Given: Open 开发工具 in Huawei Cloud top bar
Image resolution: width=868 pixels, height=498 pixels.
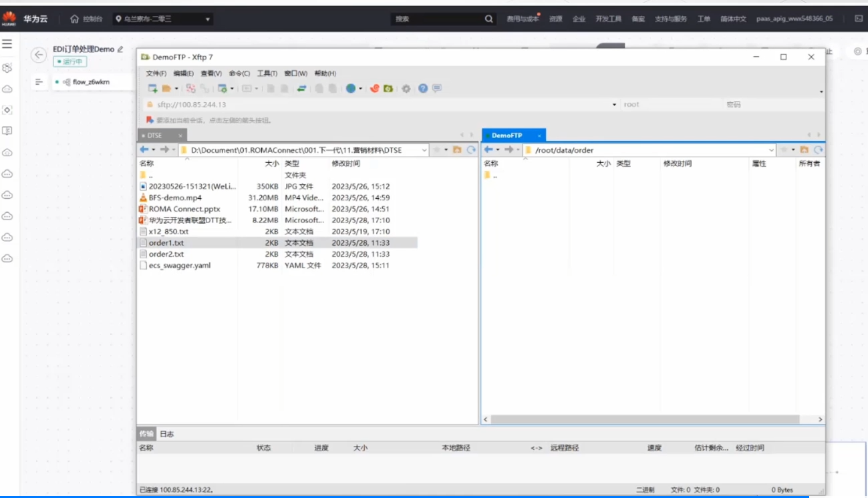Looking at the screenshot, I should [x=609, y=19].
